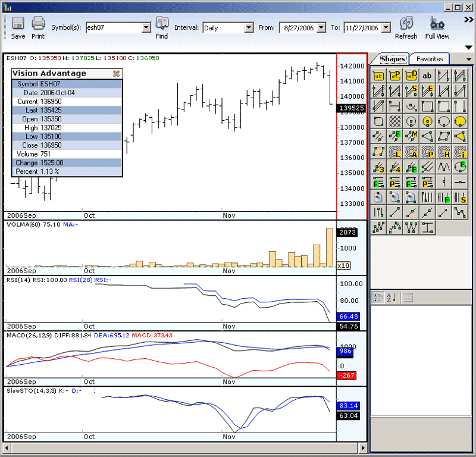
Task: Select the text box shape marked D
Action: (411, 76)
